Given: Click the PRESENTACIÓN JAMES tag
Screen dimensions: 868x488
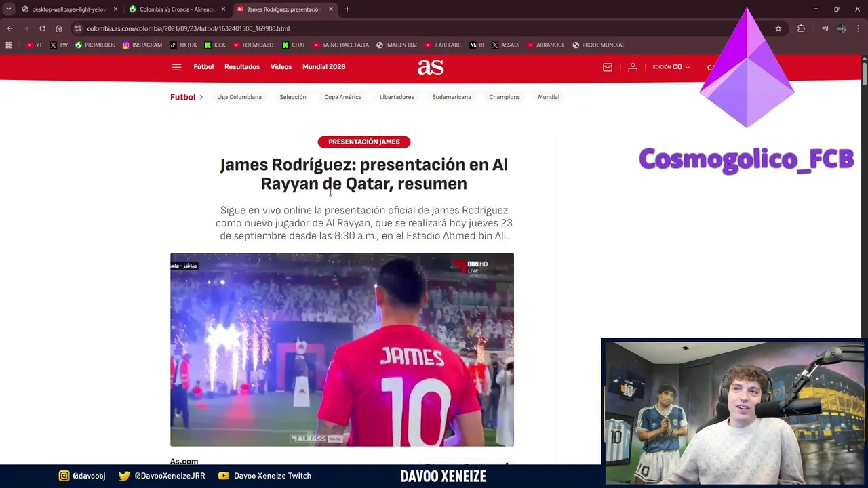Looking at the screenshot, I should [364, 142].
